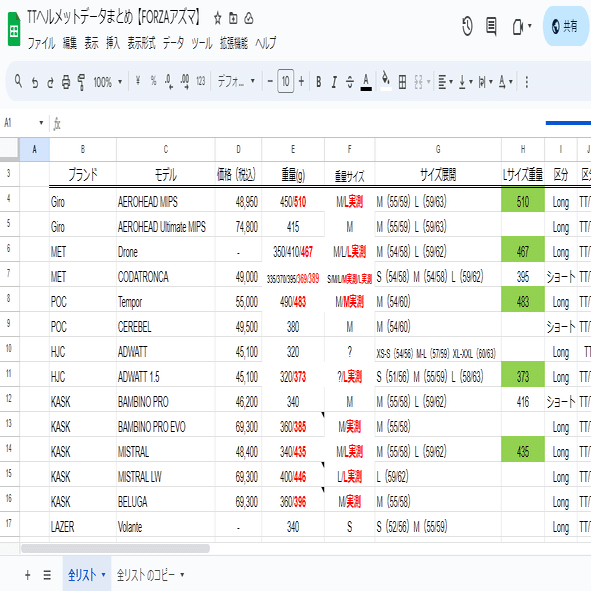
Task: Select column A header
Action: 34,150
